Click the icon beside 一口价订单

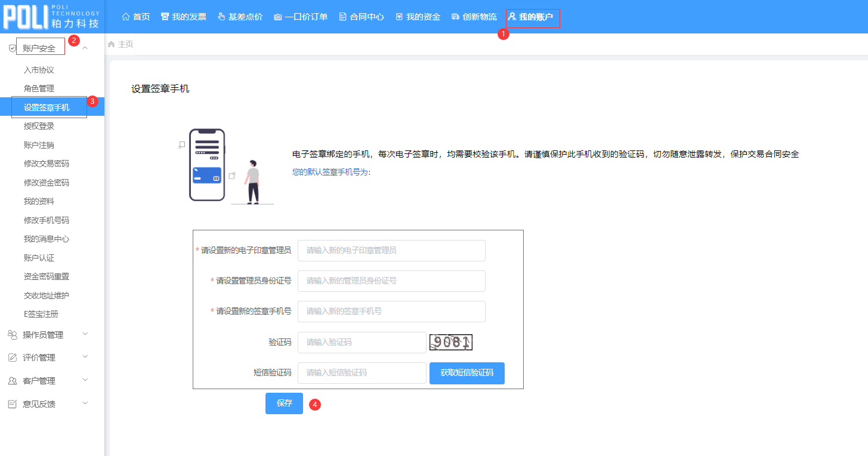point(278,17)
